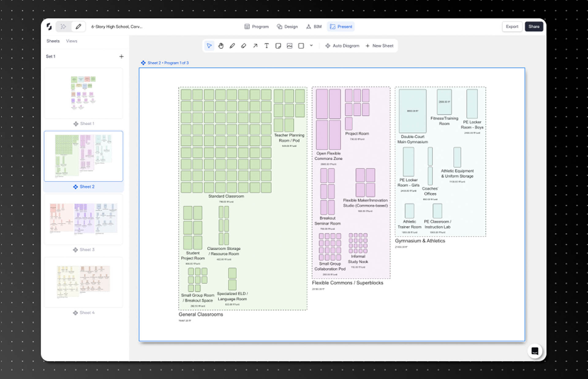
Task: Add a new sheet to Set 1
Action: pyautogui.click(x=121, y=57)
